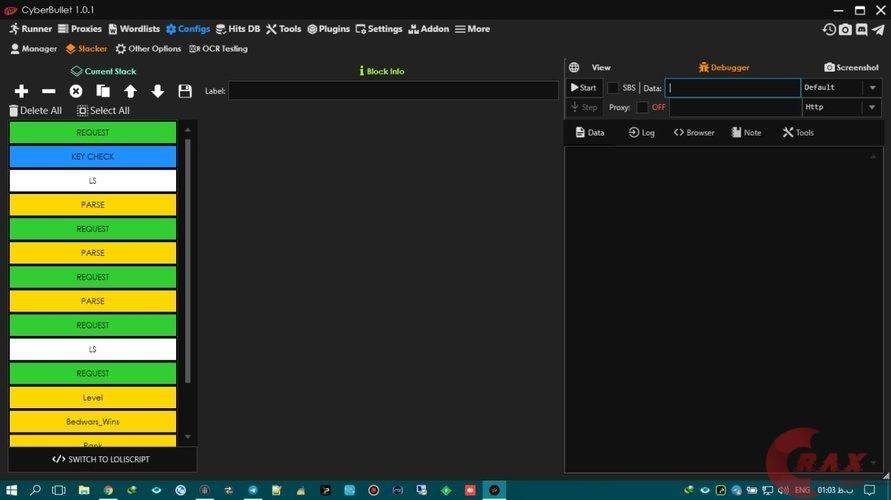The width and height of the screenshot is (891, 500).
Task: Show the debugger Log tab
Action: 642,132
